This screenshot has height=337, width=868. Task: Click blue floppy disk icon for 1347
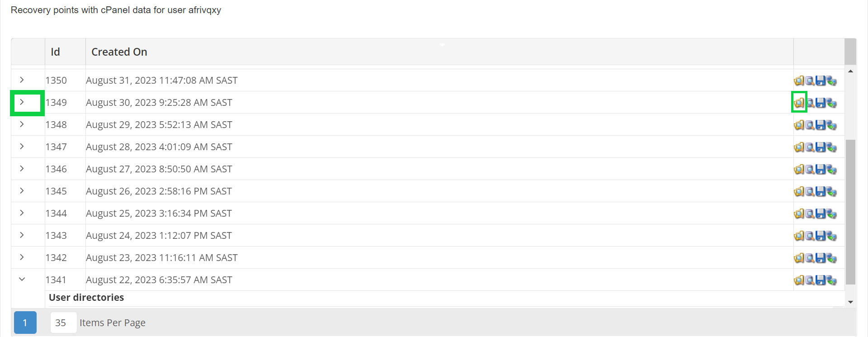tap(821, 147)
